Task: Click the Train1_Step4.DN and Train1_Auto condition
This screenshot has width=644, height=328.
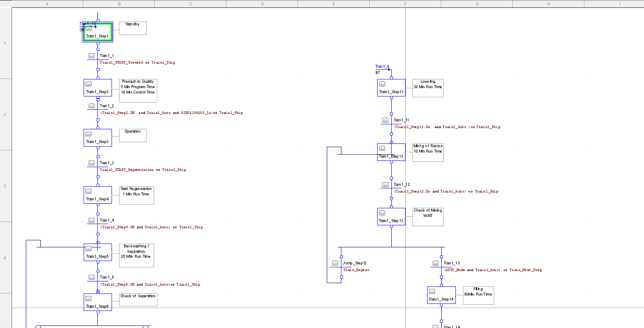Action: point(152,227)
